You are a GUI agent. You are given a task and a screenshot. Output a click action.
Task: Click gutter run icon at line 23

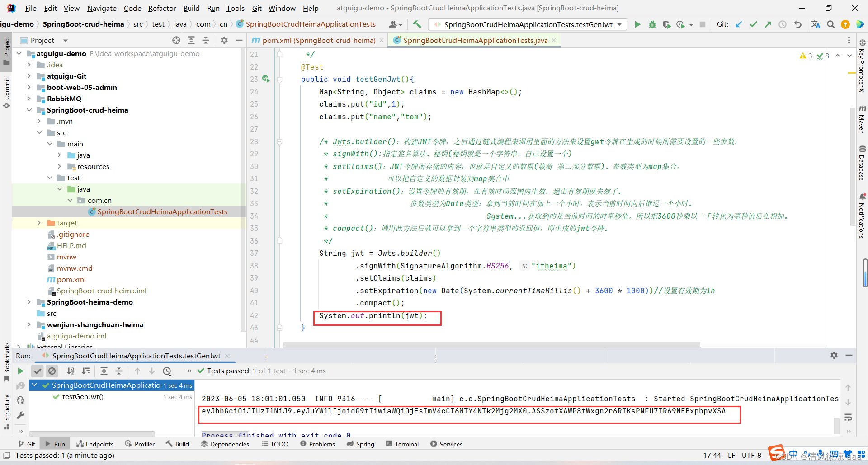(266, 79)
